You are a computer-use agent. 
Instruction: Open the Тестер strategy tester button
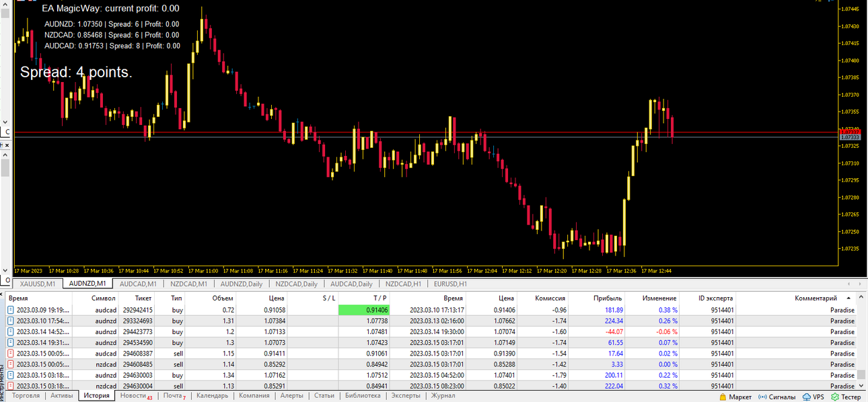click(845, 397)
